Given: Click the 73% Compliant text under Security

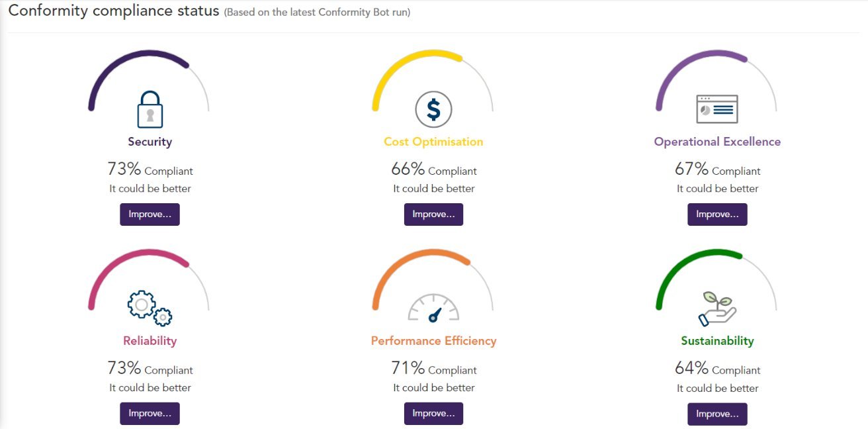Looking at the screenshot, I should [150, 169].
